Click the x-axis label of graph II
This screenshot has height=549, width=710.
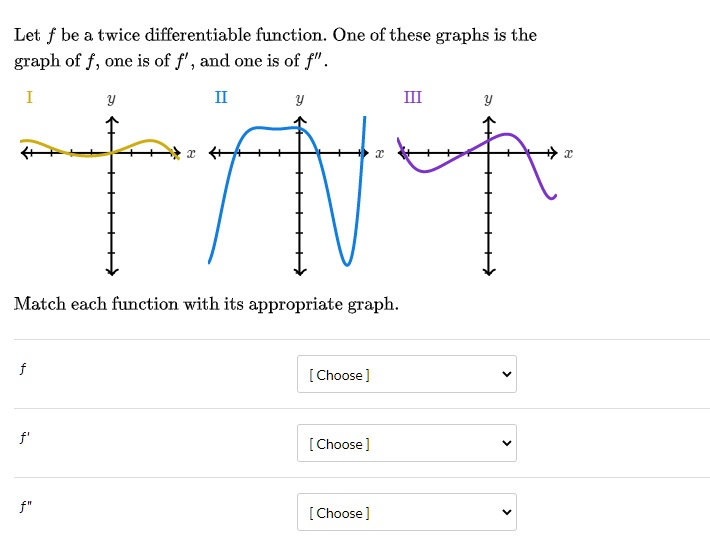379,154
